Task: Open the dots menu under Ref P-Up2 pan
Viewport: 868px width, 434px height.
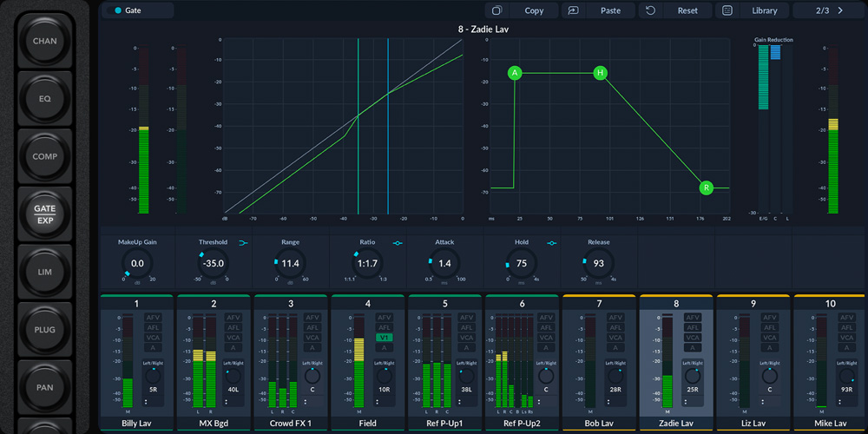Action: click(x=538, y=402)
